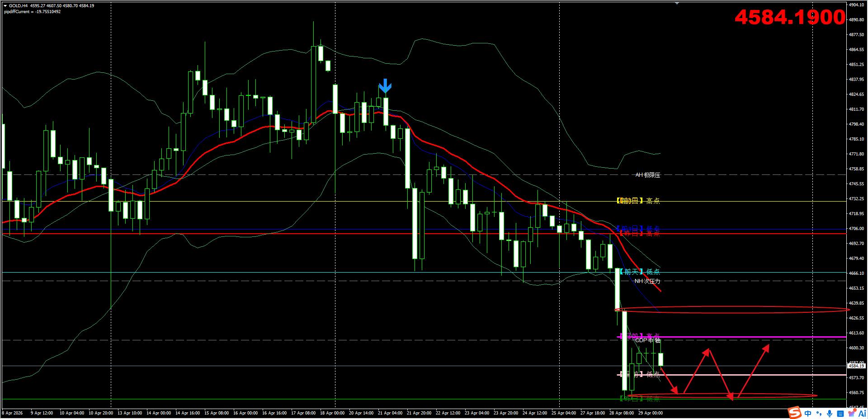Click the AH 极限压 level label
Image resolution: width=868 pixels, height=419 pixels.
click(x=647, y=175)
